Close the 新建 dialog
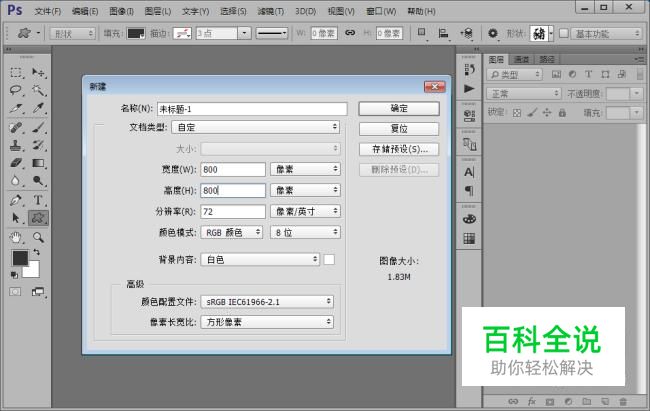 pos(434,86)
